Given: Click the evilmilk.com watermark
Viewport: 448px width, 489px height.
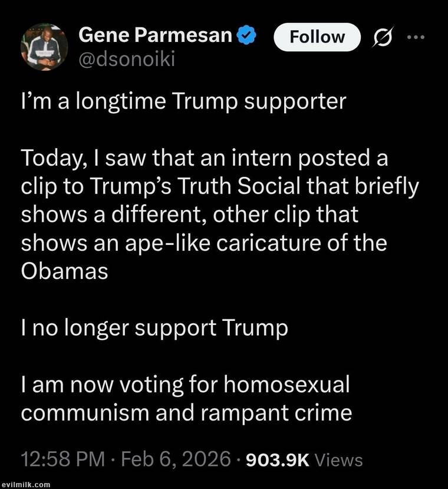Looking at the screenshot, I should click(x=25, y=484).
